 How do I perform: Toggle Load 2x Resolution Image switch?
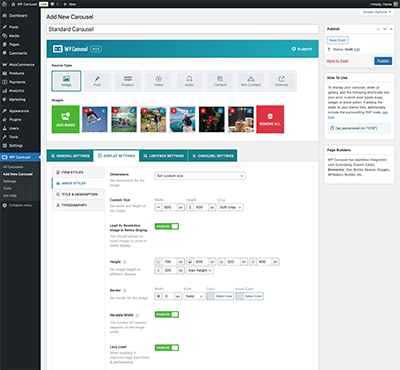(167, 226)
